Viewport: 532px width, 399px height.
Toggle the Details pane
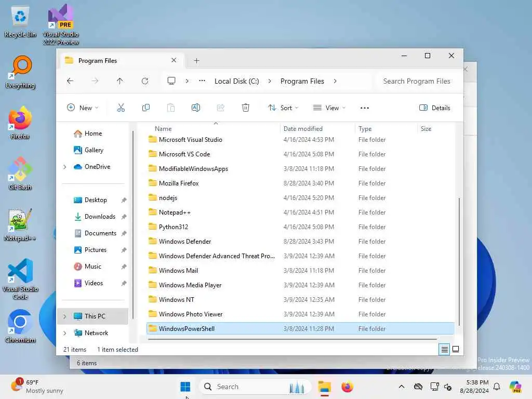tap(435, 108)
